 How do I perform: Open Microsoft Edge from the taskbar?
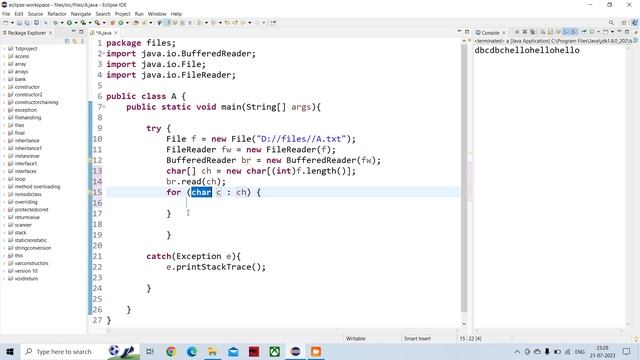click(192, 351)
